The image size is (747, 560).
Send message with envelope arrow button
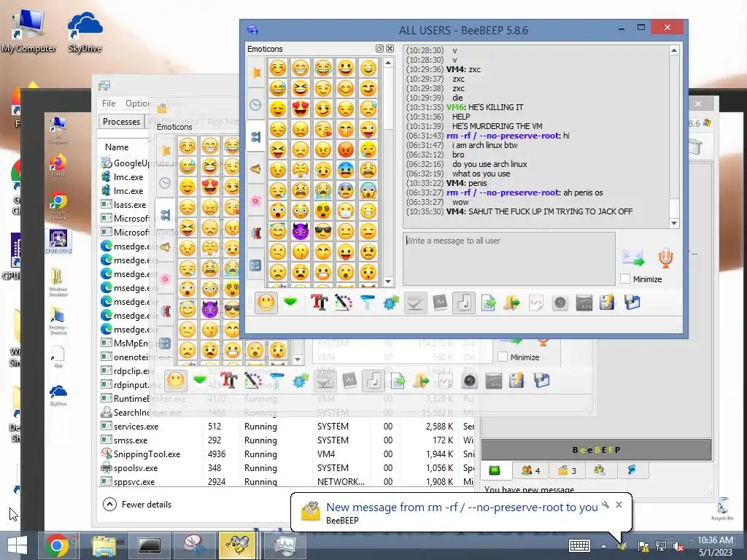[633, 257]
